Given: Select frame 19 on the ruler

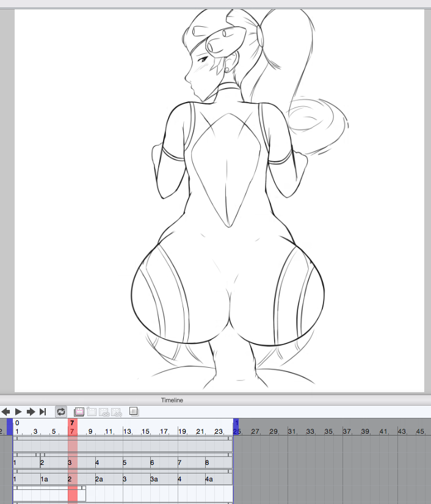Looking at the screenshot, I should click(182, 431).
